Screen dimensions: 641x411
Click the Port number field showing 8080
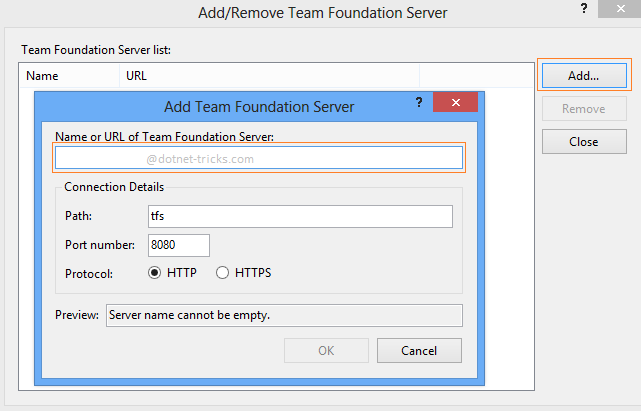coord(179,245)
